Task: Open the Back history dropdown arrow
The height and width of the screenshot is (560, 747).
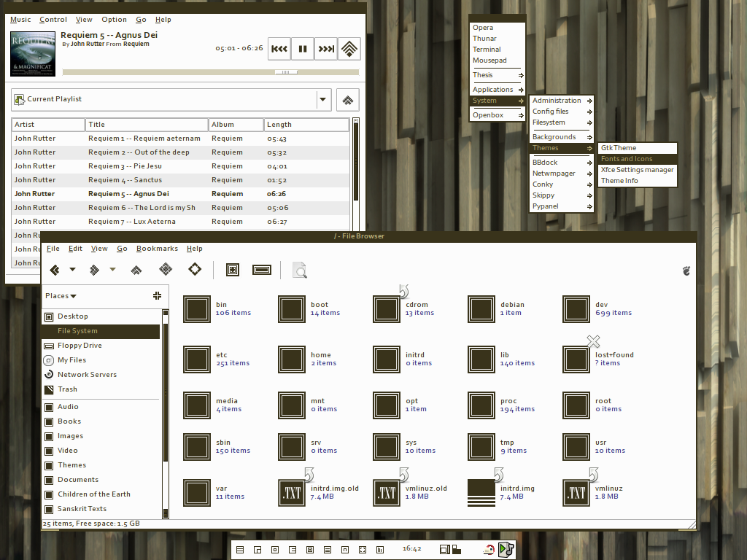Action: (x=72, y=270)
